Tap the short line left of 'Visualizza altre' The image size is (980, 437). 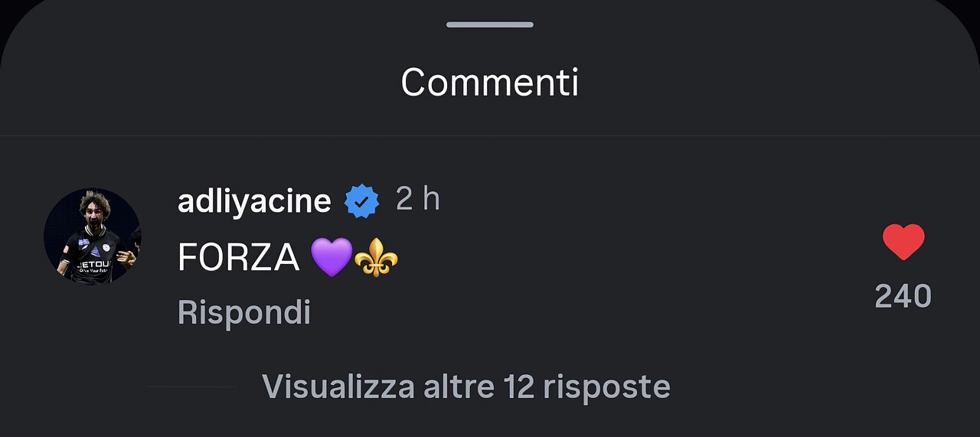tap(192, 387)
